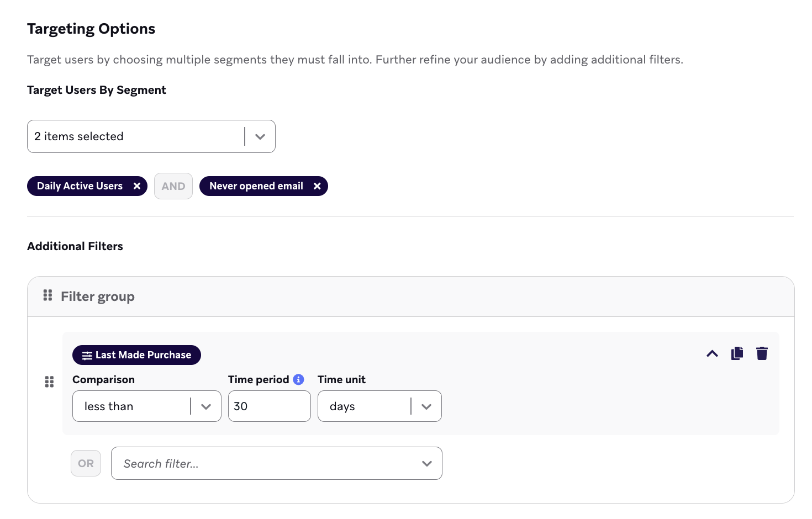Remove the Daily Active Users segment
Viewport: 812px width, 519px height.
(137, 186)
